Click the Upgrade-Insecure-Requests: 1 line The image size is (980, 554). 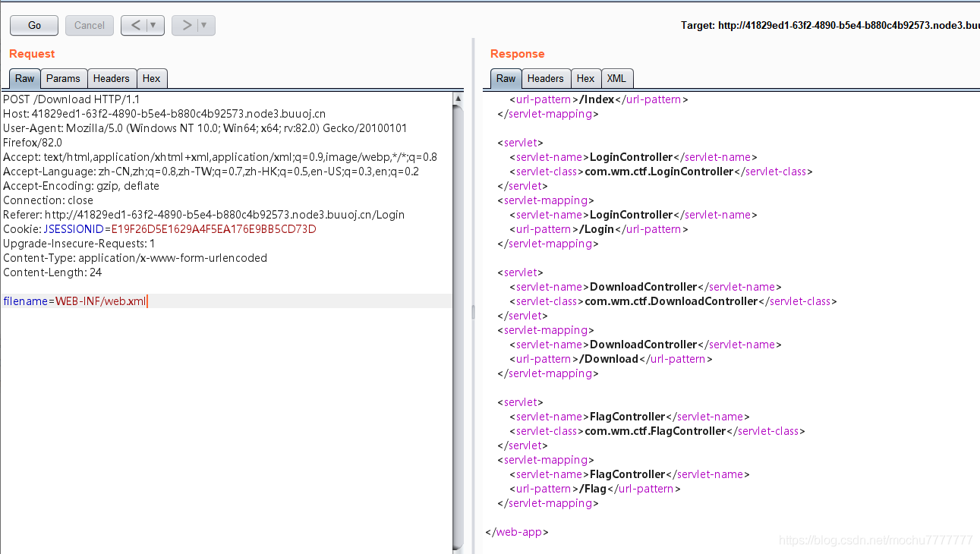click(x=79, y=244)
